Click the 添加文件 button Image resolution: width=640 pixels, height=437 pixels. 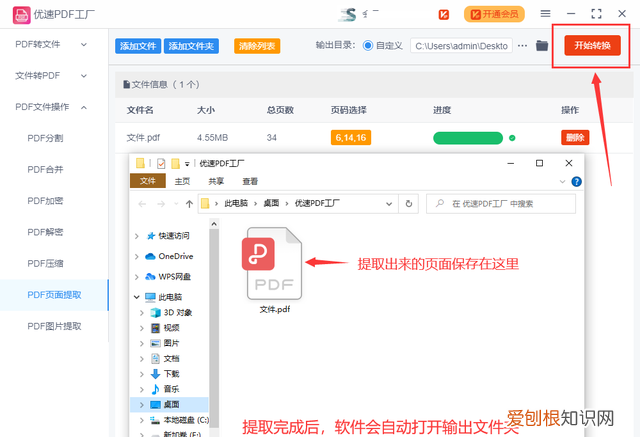coord(138,46)
